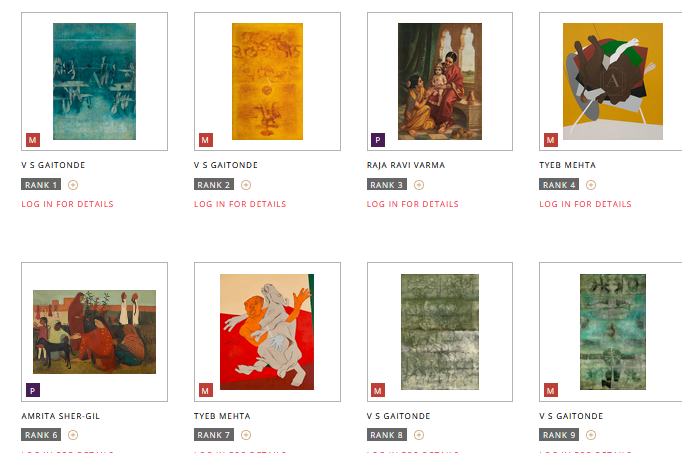This screenshot has height=453, width=682.
Task: Click the purple P badge on Amrita Sher-Gil painting
Action: coord(33,390)
